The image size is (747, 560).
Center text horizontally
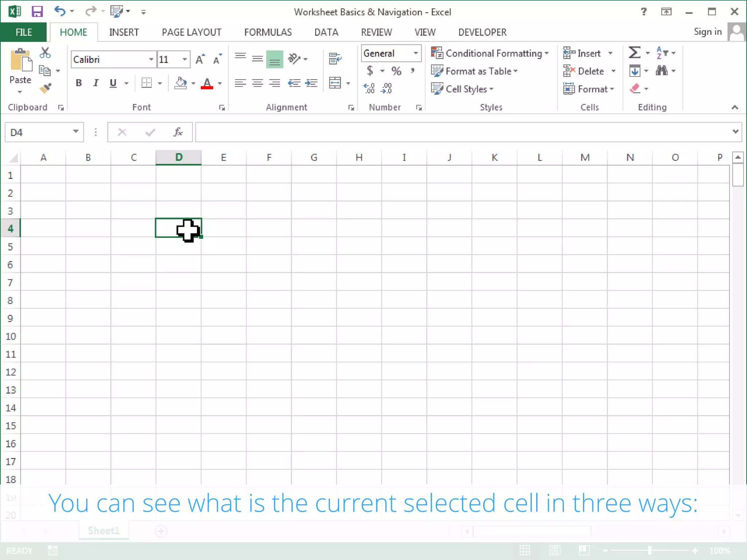(258, 83)
